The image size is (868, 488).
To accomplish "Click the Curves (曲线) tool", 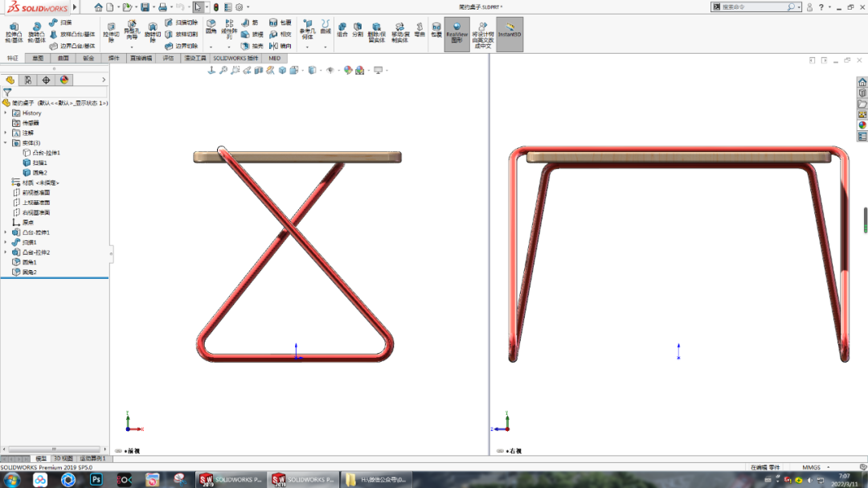I will click(x=325, y=27).
